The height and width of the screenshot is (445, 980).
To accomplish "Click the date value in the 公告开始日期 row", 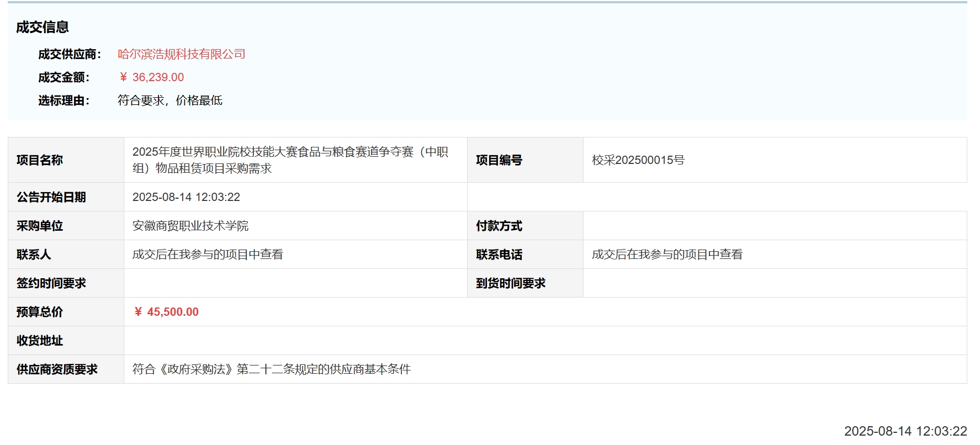I will [x=186, y=197].
